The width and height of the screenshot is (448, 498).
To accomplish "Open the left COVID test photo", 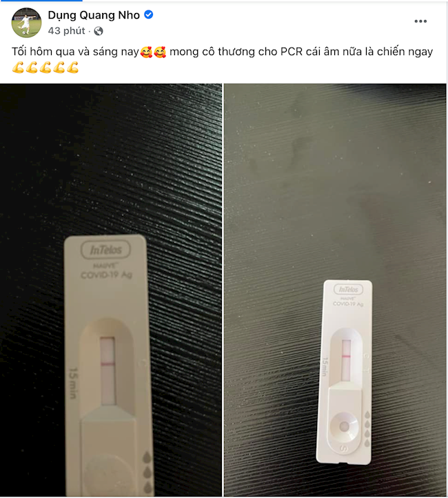I will click(111, 290).
